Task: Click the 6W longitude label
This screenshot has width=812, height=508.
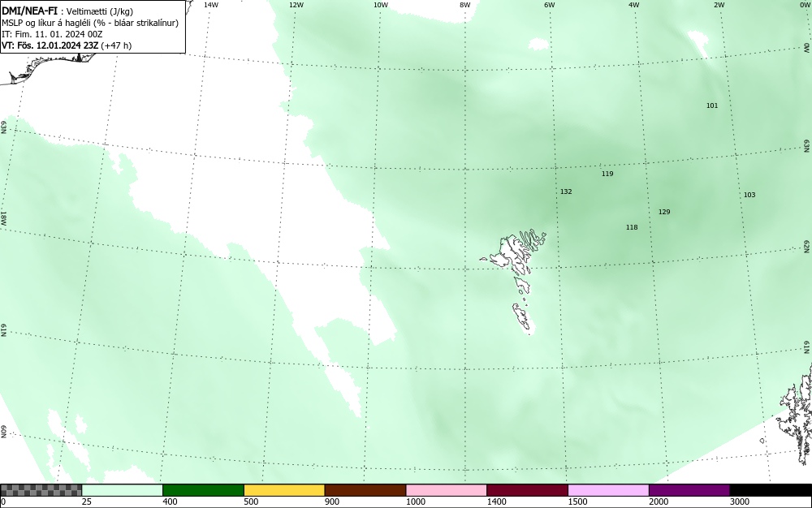Action: 550,5
